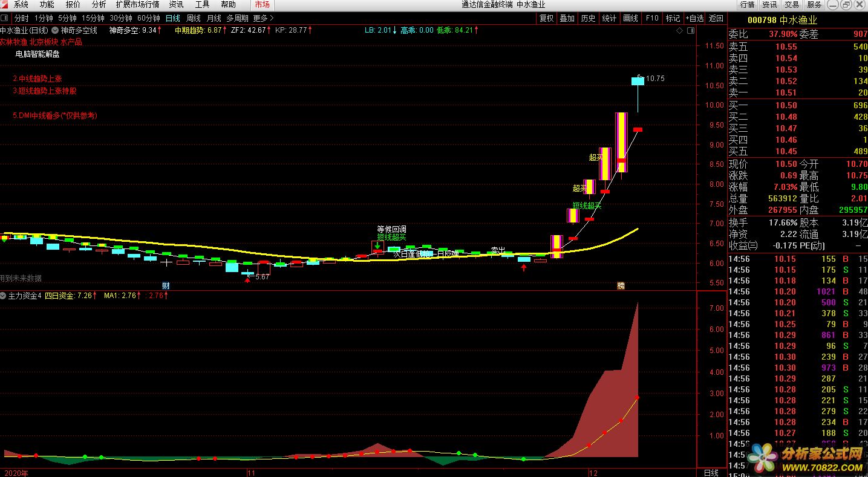Switch to the 月线 monthly period
The height and width of the screenshot is (477, 868).
tap(214, 18)
